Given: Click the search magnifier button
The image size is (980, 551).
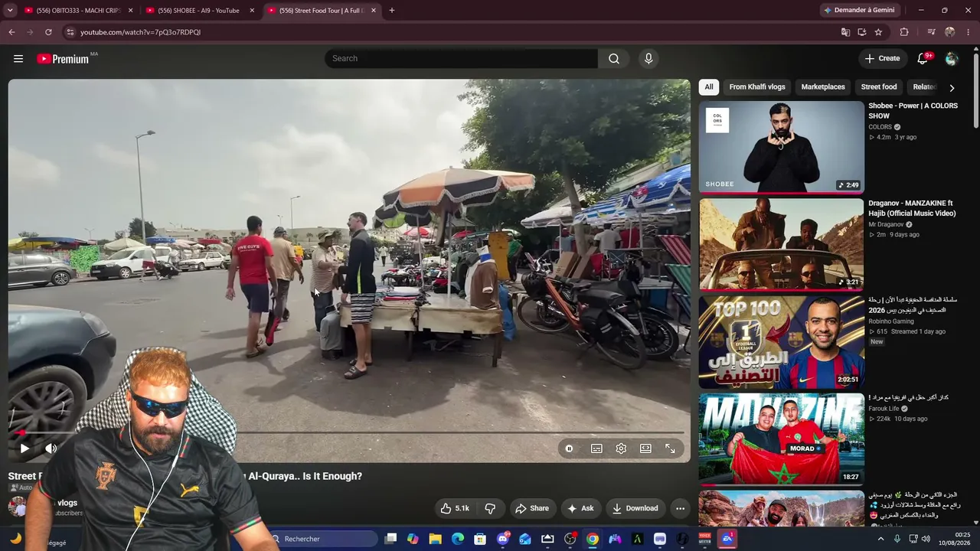Looking at the screenshot, I should [614, 59].
